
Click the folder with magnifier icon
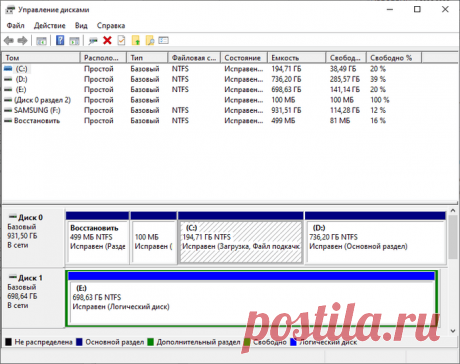click(x=150, y=40)
